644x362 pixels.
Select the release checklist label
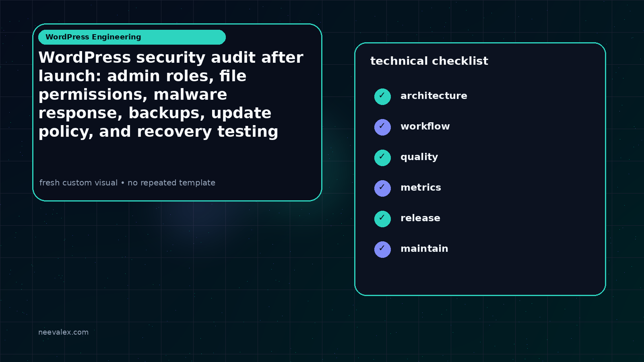tap(420, 218)
